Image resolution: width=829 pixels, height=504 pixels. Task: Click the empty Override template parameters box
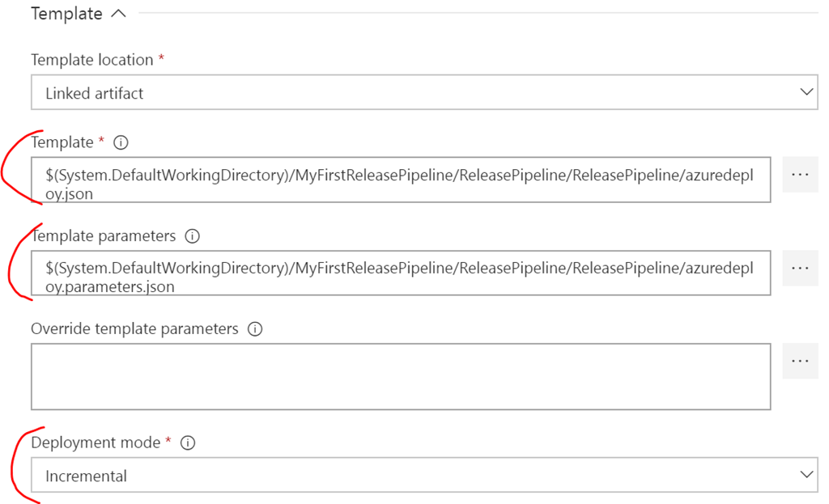(401, 376)
